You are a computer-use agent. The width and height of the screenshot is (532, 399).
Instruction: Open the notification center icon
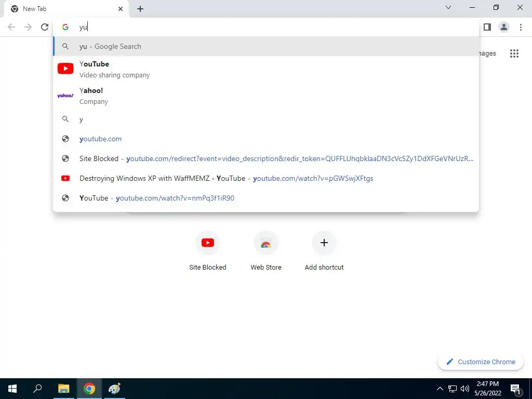coord(515,389)
